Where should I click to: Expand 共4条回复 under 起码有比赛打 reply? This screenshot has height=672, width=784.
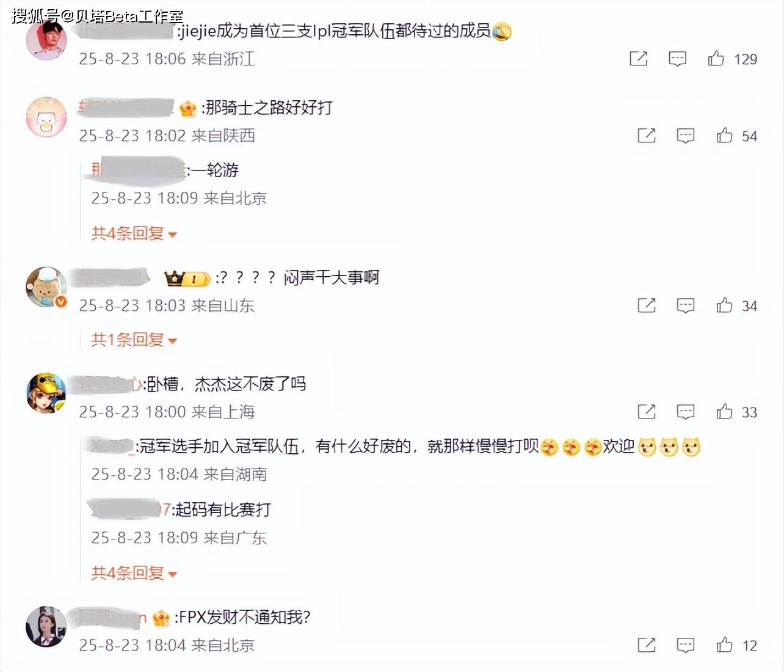pyautogui.click(x=134, y=573)
